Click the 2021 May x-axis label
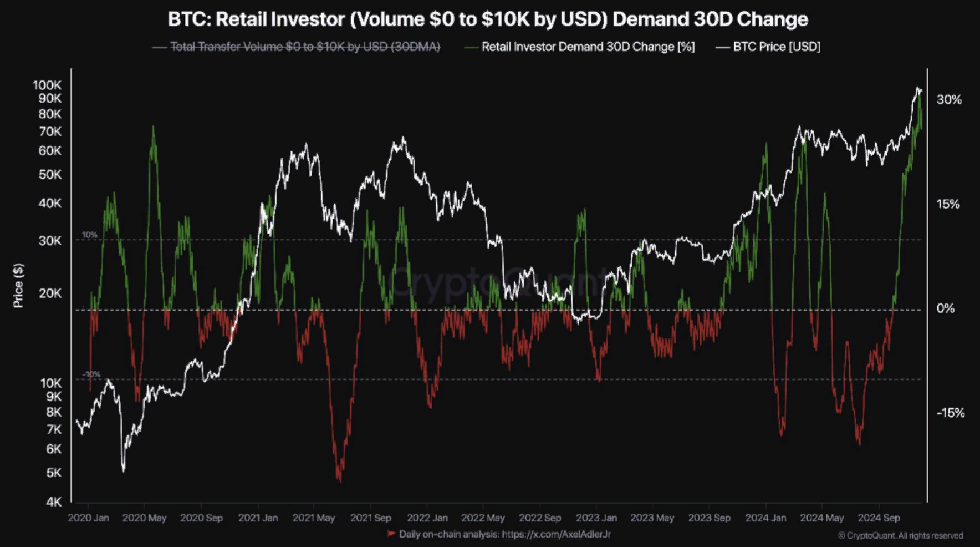Viewport: 980px width, 547px height. point(314,518)
